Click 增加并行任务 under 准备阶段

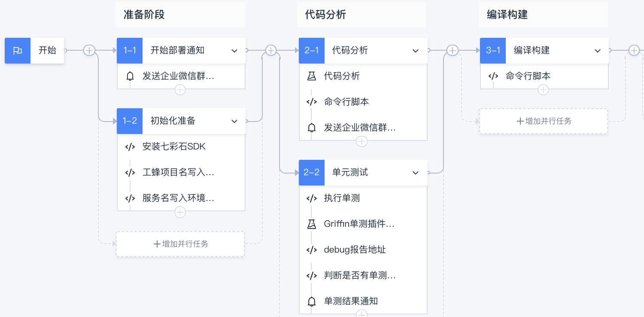coord(180,244)
